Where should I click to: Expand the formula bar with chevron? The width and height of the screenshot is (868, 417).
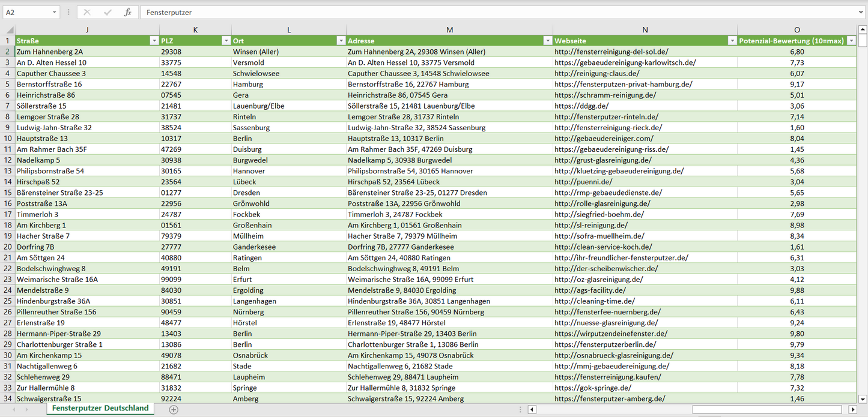[861, 12]
